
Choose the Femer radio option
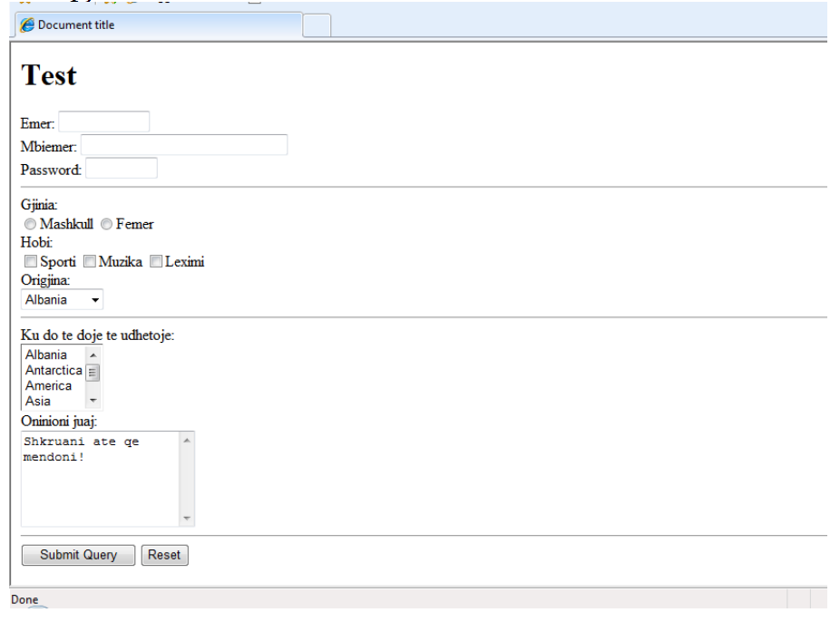coord(106,224)
